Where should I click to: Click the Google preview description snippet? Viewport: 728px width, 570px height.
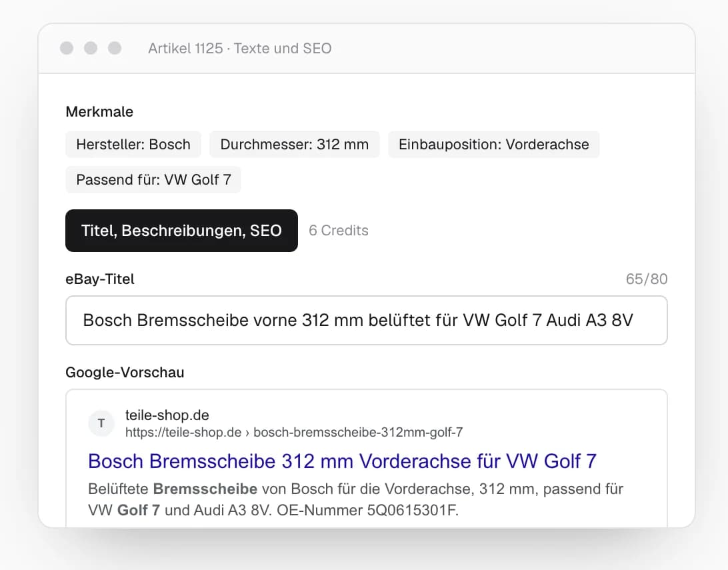tap(355, 499)
